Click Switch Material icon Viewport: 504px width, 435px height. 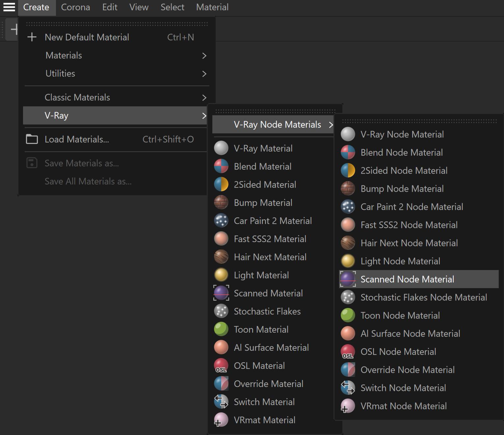221,402
